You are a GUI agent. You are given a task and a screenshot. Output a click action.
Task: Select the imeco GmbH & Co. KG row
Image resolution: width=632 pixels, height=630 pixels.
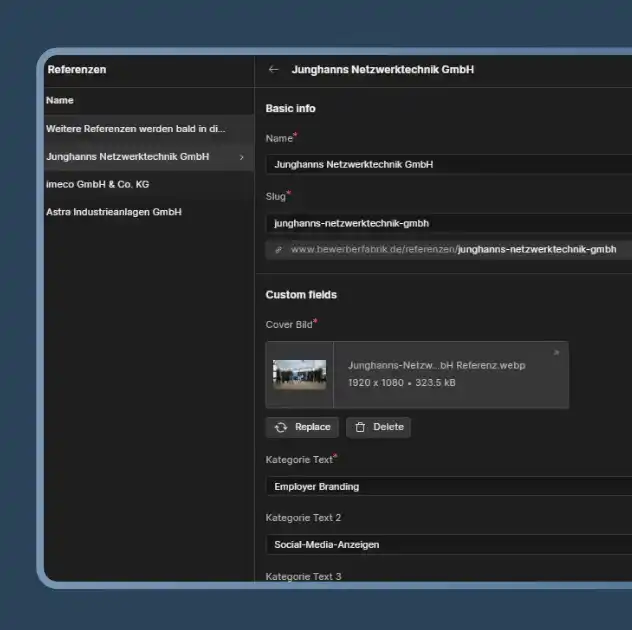[x=149, y=185]
